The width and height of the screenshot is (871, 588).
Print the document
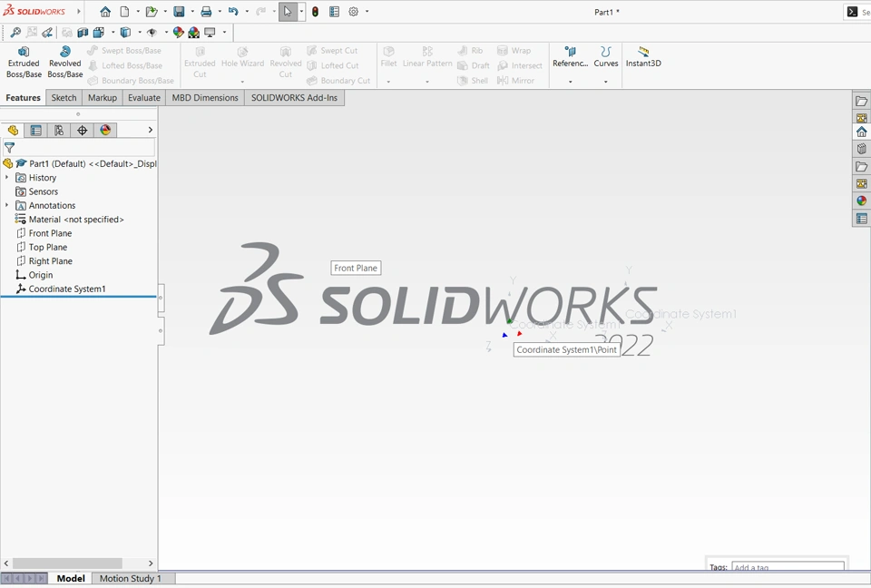206,12
